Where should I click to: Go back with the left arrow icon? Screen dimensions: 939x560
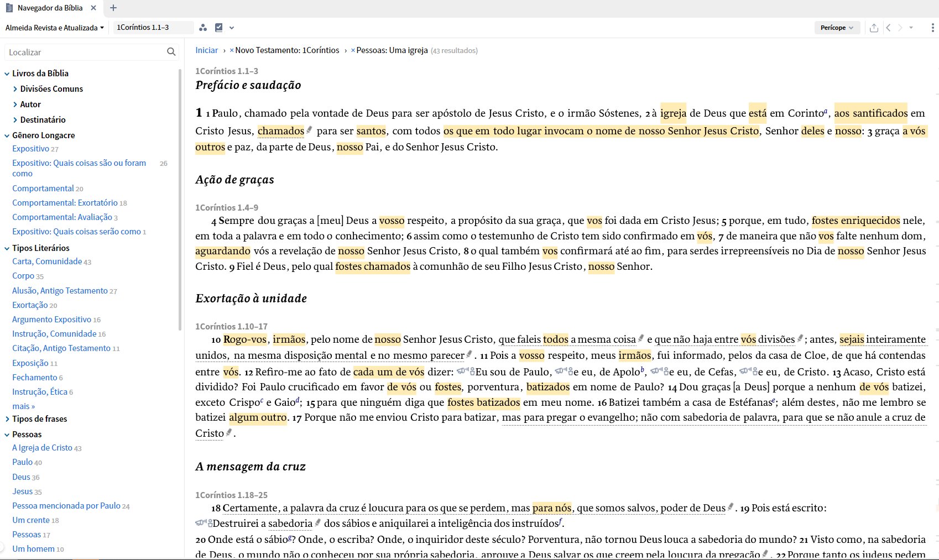[888, 28]
